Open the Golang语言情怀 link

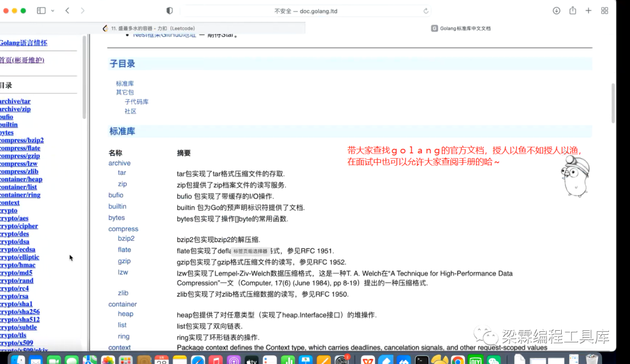pyautogui.click(x=23, y=42)
